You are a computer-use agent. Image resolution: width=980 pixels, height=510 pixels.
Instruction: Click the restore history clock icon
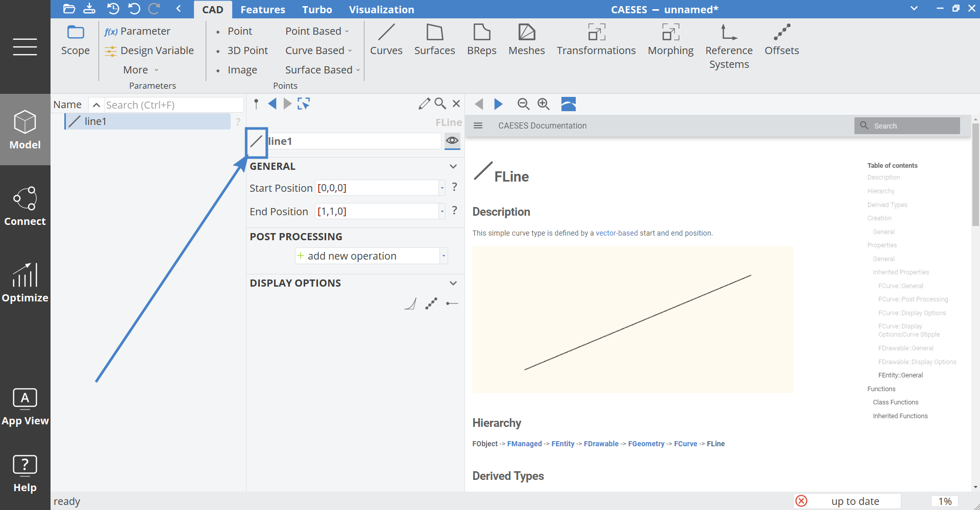[113, 9]
